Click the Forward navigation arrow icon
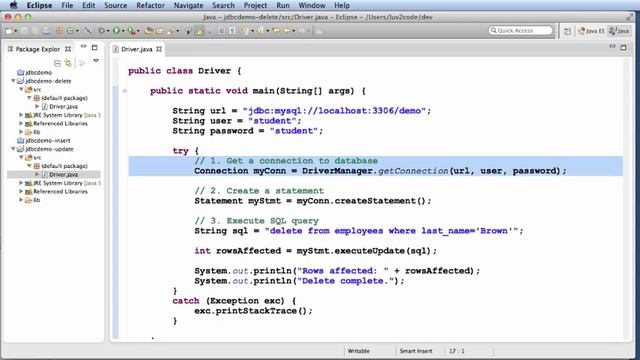Image resolution: width=640 pixels, height=360 pixels. point(302,31)
